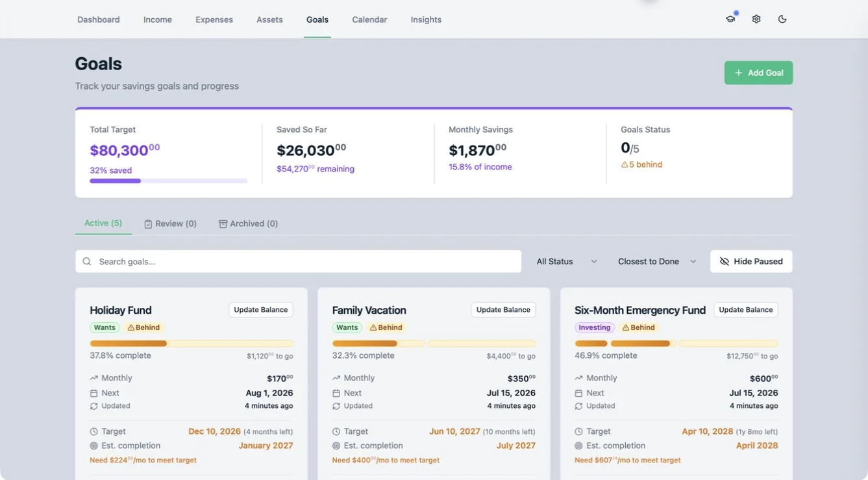Image resolution: width=868 pixels, height=480 pixels.
Task: Click 'Need $224/mo to meet target' text
Action: pyautogui.click(x=143, y=460)
